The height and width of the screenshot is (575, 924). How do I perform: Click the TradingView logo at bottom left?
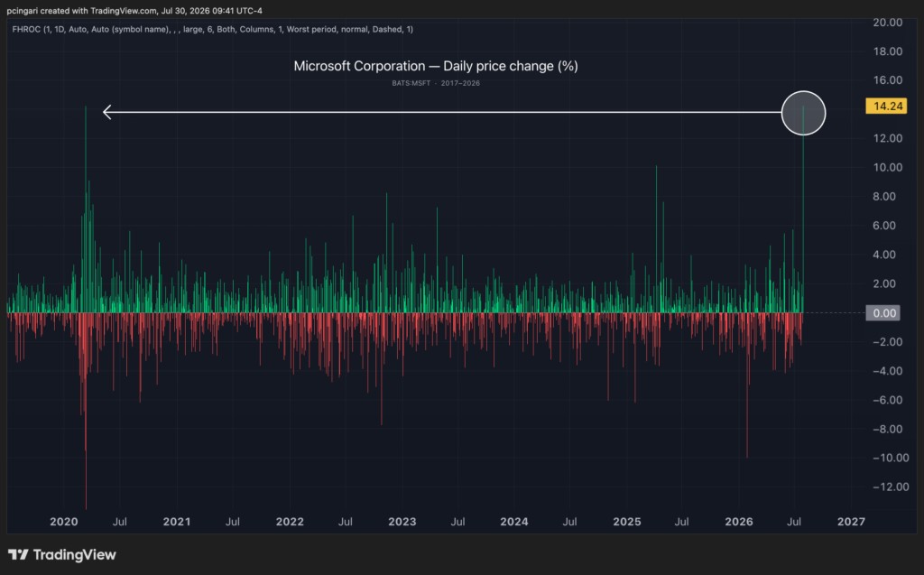[x=62, y=554]
